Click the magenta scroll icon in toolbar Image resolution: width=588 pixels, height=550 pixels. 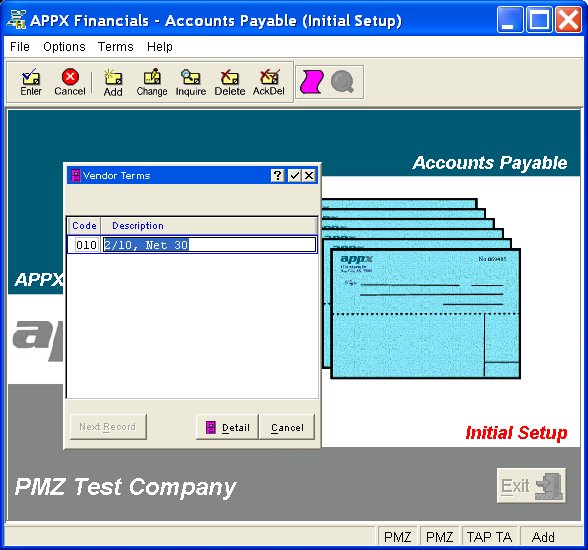tap(311, 82)
